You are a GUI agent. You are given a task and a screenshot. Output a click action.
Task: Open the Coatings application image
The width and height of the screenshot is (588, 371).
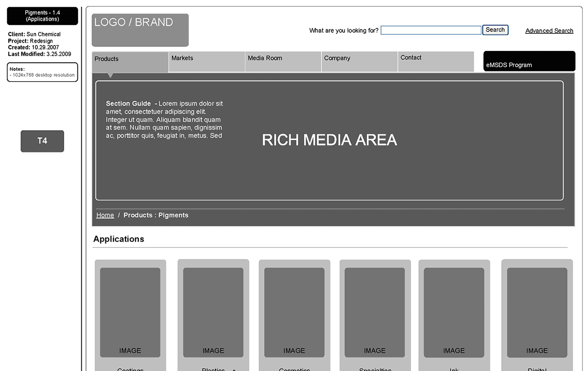coord(130,312)
